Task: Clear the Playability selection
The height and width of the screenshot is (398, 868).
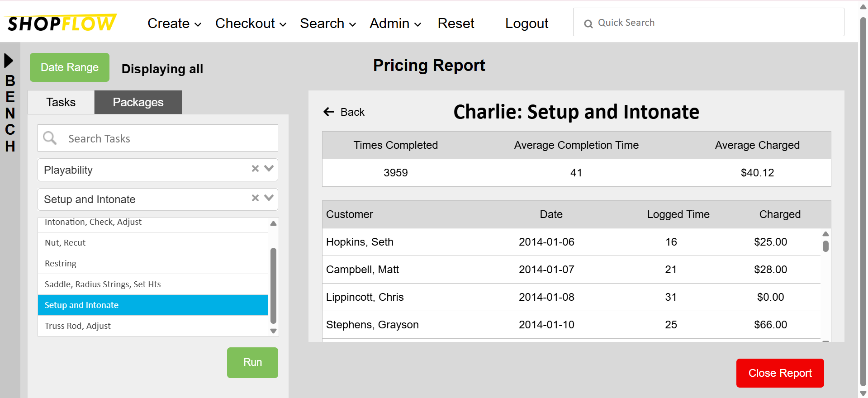Action: click(255, 169)
